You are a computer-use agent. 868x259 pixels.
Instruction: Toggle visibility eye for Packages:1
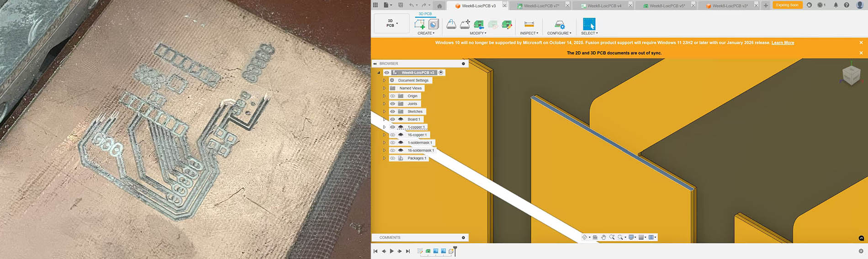point(392,158)
